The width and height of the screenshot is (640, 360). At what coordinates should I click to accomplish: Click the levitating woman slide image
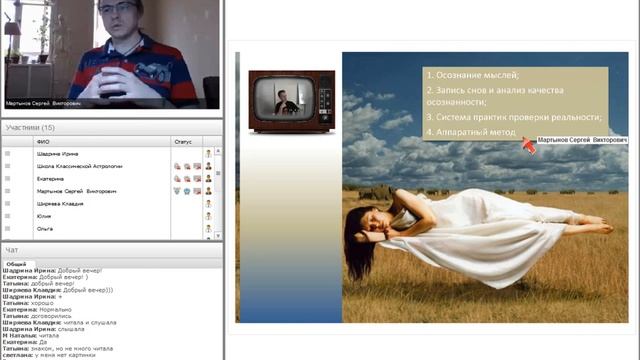(485, 187)
